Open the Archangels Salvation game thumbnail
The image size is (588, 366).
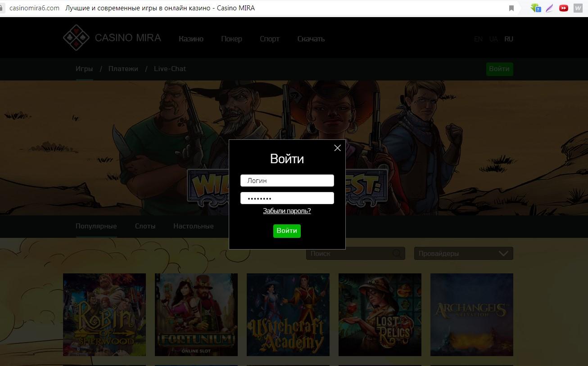472,315
